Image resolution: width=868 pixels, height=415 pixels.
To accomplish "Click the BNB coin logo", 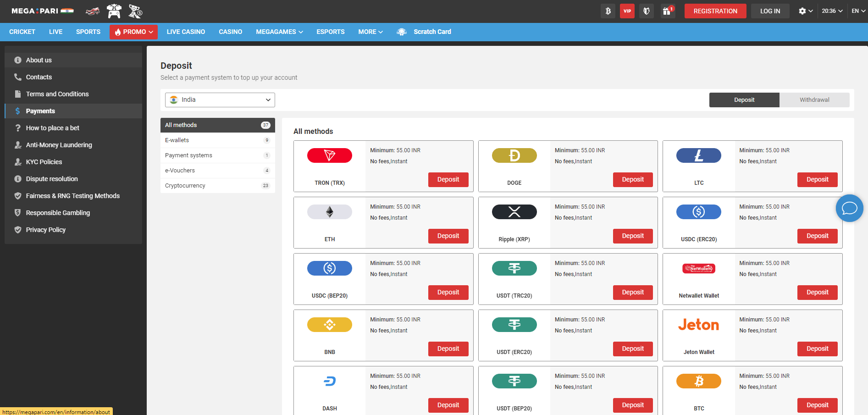I will click(x=330, y=325).
